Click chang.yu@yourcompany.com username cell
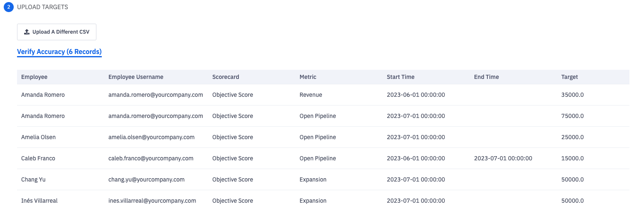The width and height of the screenshot is (644, 211). coord(146,179)
